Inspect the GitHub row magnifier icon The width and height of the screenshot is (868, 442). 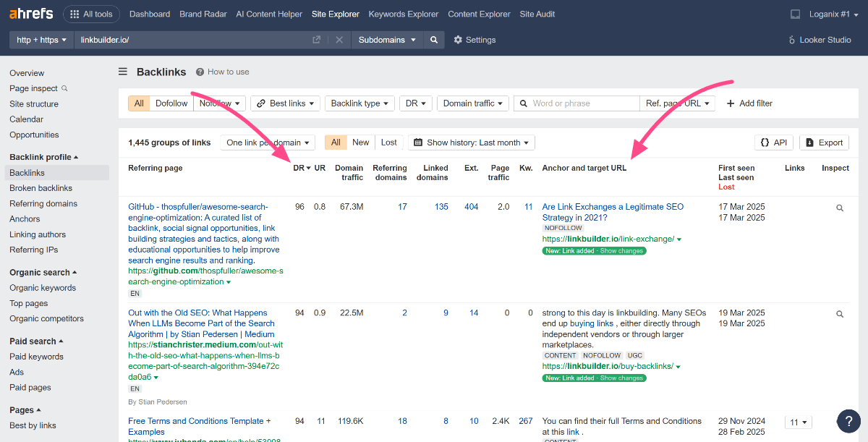click(840, 208)
